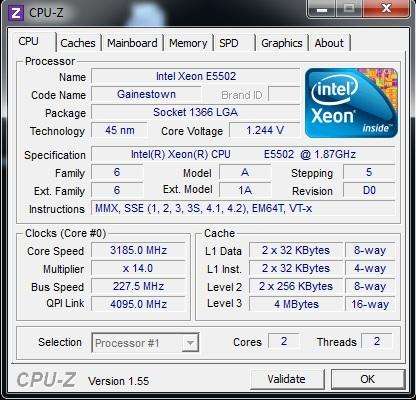This screenshot has width=416, height=400.
Task: Close the CPU-Z window
Action: [386, 8]
